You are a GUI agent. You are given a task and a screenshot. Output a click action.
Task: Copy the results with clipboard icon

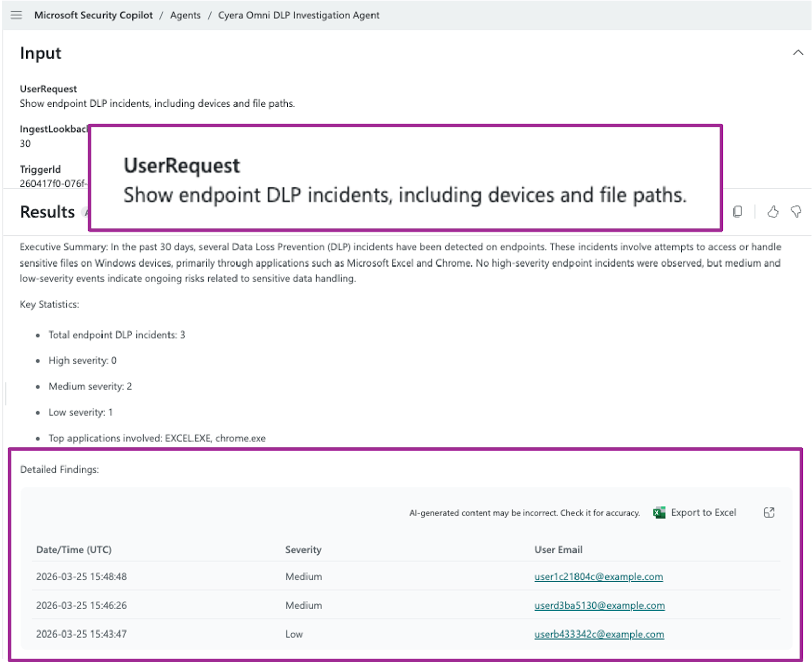pyautogui.click(x=738, y=212)
